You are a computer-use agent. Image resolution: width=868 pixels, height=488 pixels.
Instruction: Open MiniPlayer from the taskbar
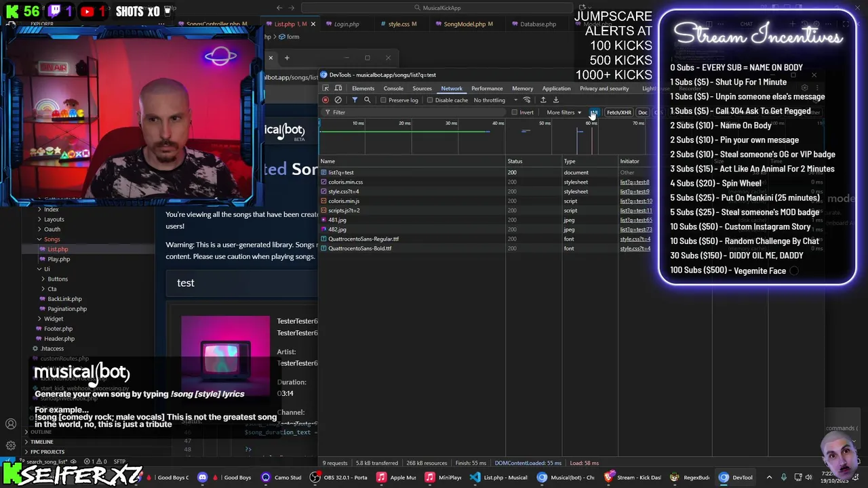(x=443, y=477)
